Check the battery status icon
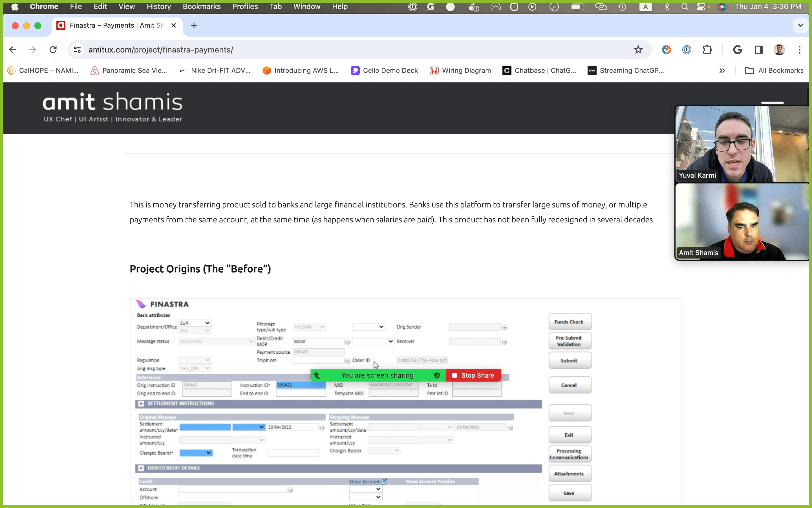This screenshot has width=812, height=508. coord(578,7)
